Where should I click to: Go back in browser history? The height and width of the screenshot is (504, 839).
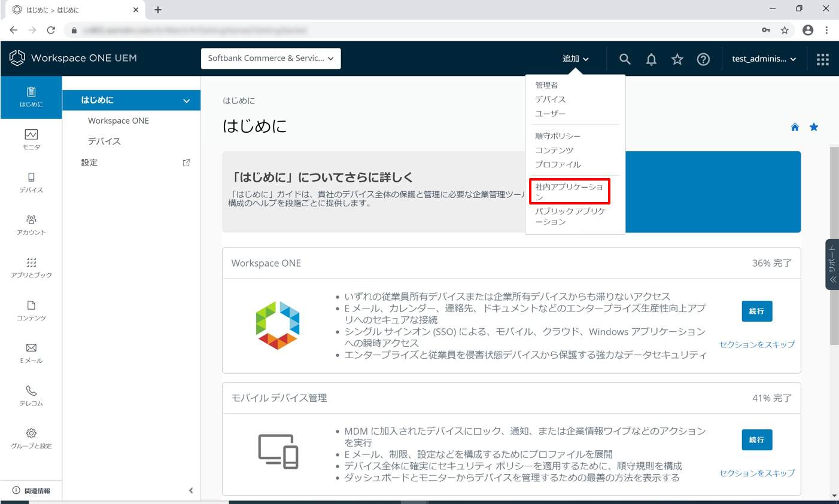(13, 30)
